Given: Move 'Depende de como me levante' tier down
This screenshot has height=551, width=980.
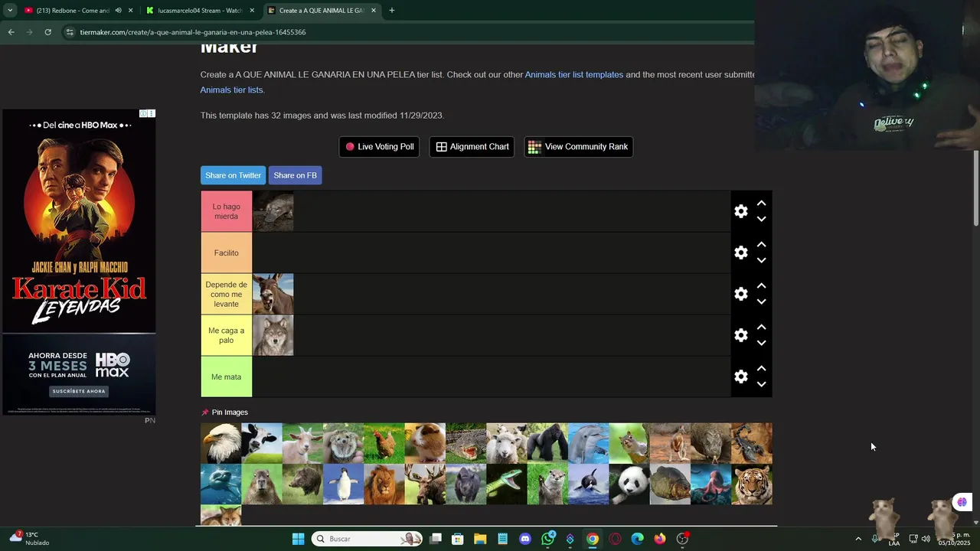Looking at the screenshot, I should click(x=761, y=302).
